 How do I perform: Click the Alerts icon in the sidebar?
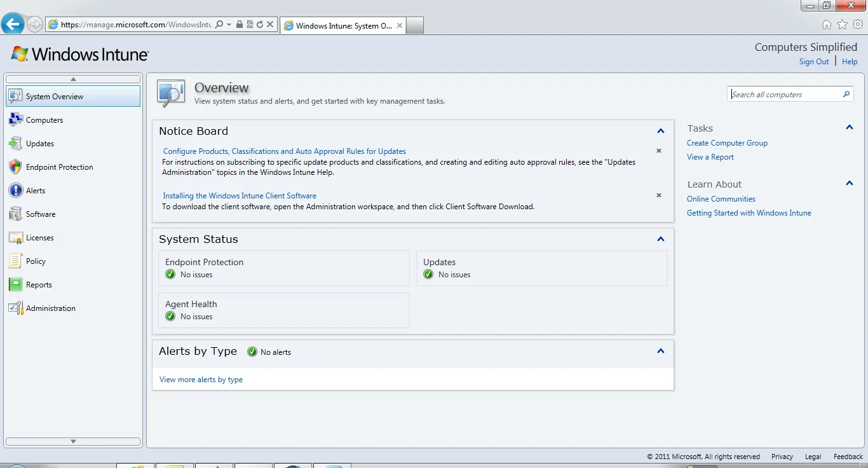click(x=16, y=190)
